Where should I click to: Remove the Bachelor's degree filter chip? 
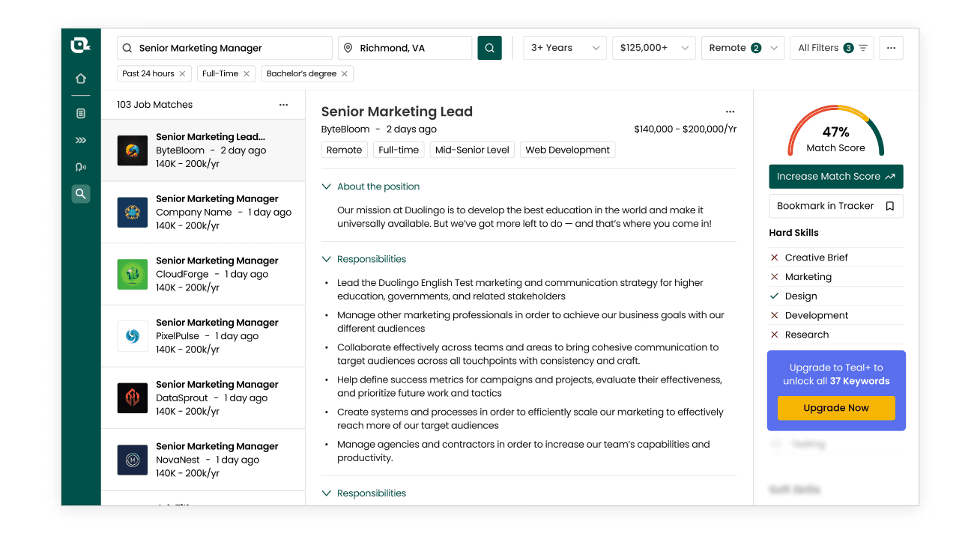(x=345, y=73)
